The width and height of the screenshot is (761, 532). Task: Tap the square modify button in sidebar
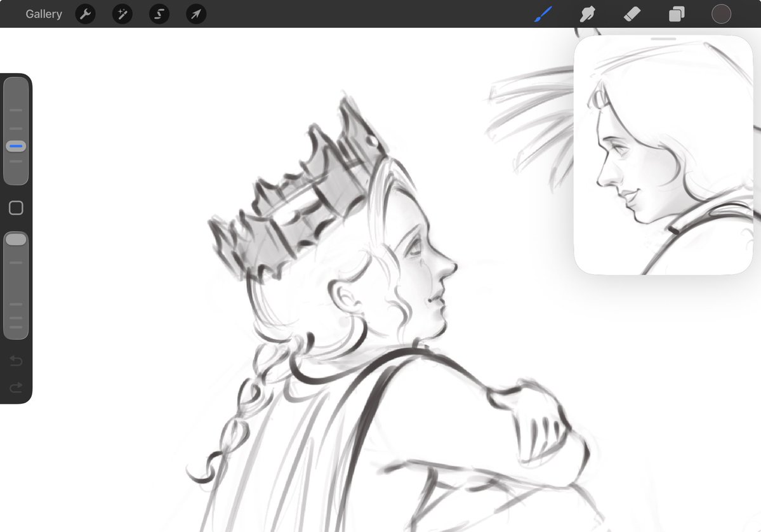tap(16, 208)
